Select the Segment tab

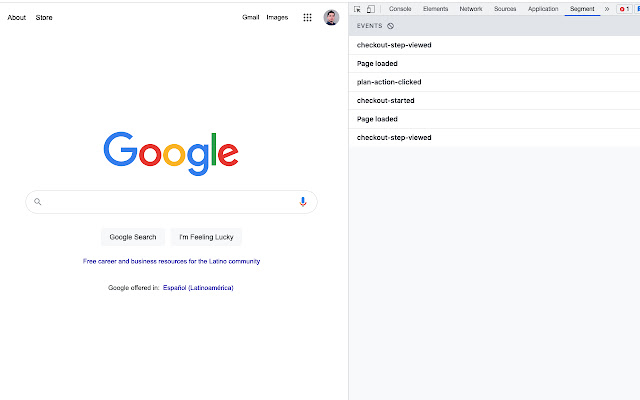(x=582, y=9)
